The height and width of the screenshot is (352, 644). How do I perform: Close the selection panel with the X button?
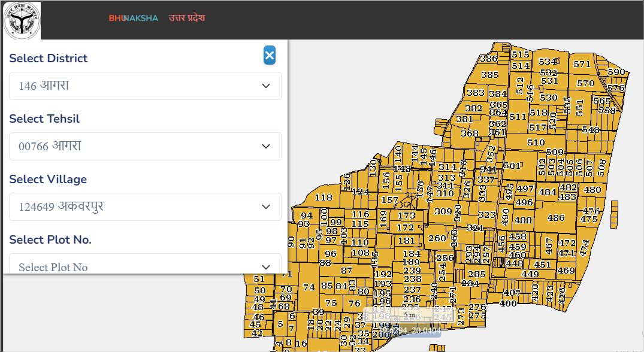click(270, 56)
